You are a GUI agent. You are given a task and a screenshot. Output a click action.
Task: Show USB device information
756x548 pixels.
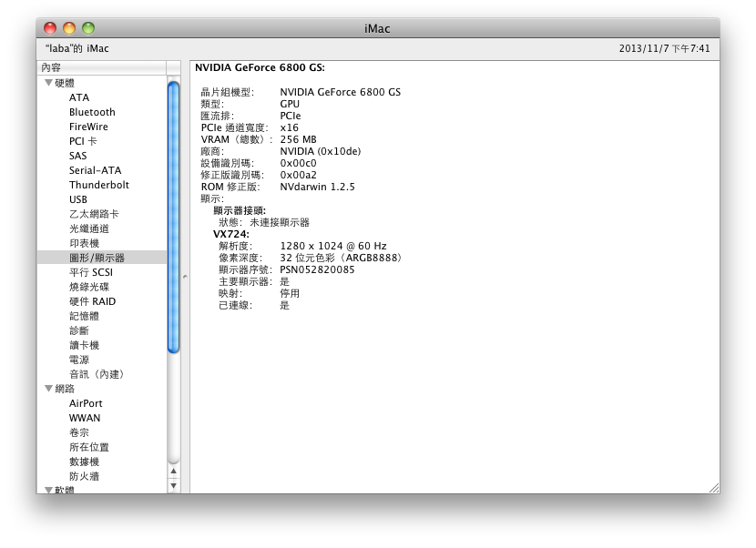[x=78, y=199]
